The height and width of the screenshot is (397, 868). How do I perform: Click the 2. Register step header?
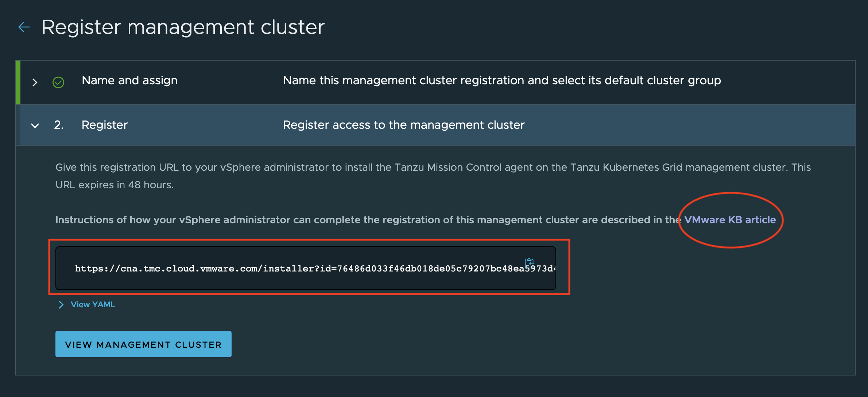[104, 125]
